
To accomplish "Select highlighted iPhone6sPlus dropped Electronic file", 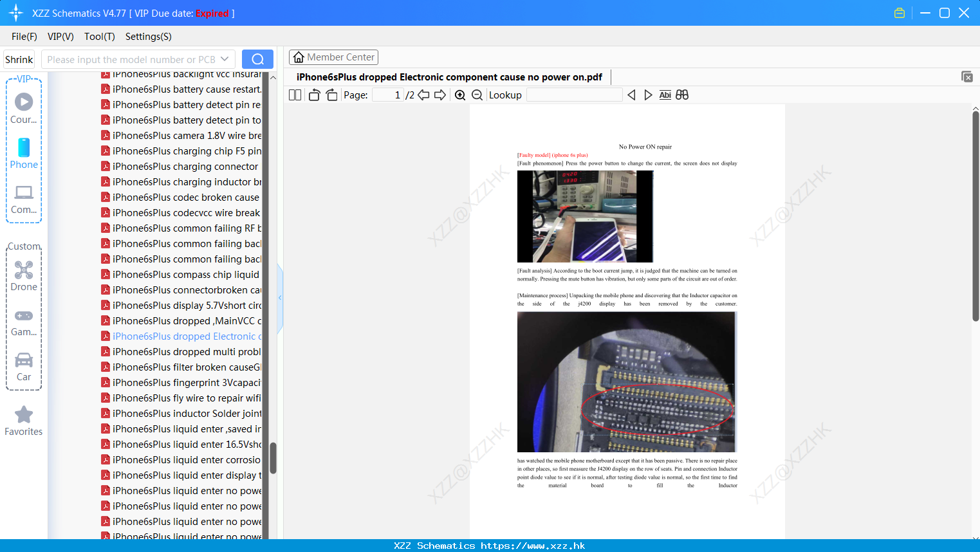I will [x=181, y=336].
